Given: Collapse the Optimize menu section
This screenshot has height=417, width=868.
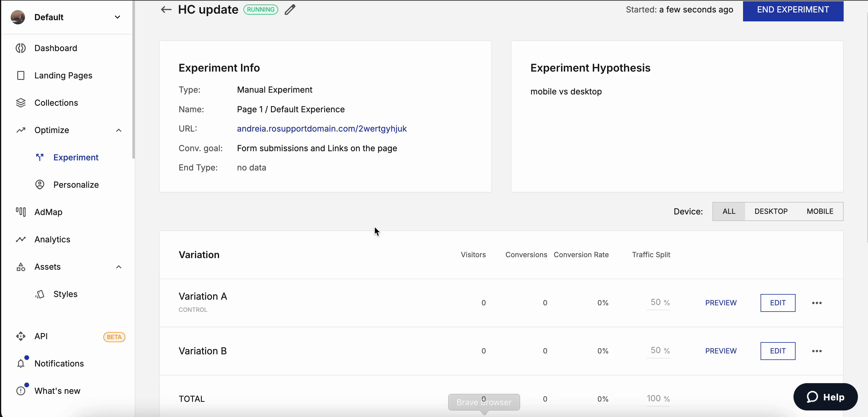Looking at the screenshot, I should [x=119, y=130].
